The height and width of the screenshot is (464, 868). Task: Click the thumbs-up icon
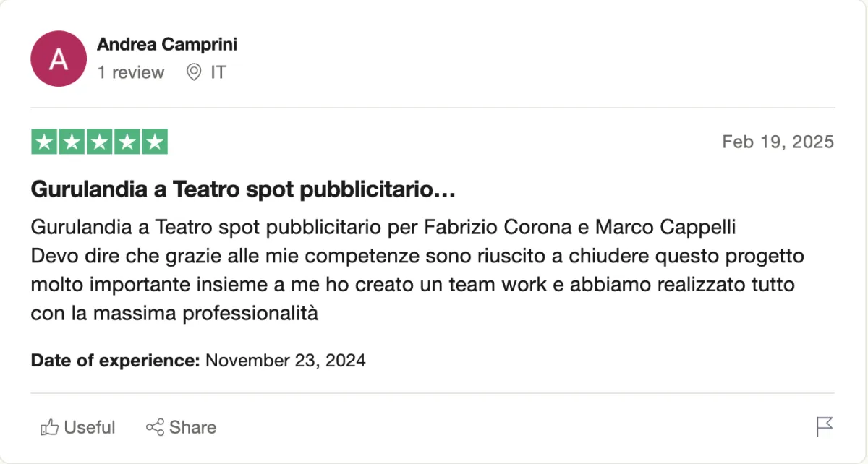point(49,427)
